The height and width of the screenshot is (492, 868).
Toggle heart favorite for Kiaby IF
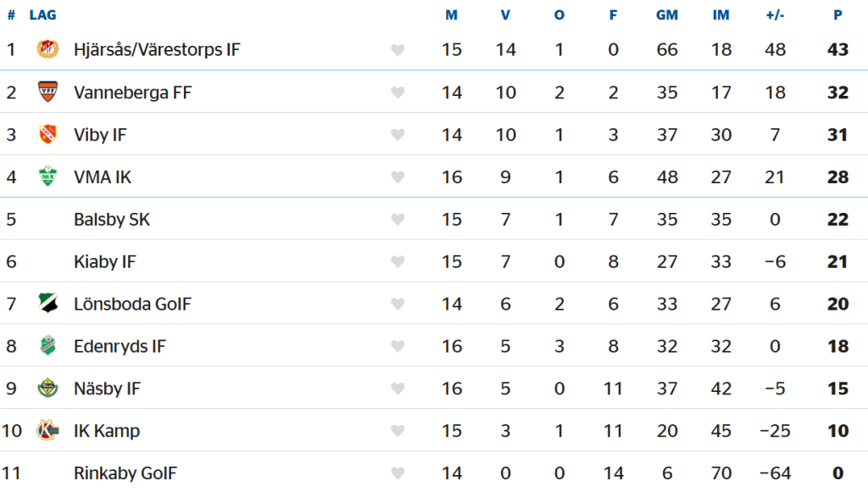click(398, 262)
